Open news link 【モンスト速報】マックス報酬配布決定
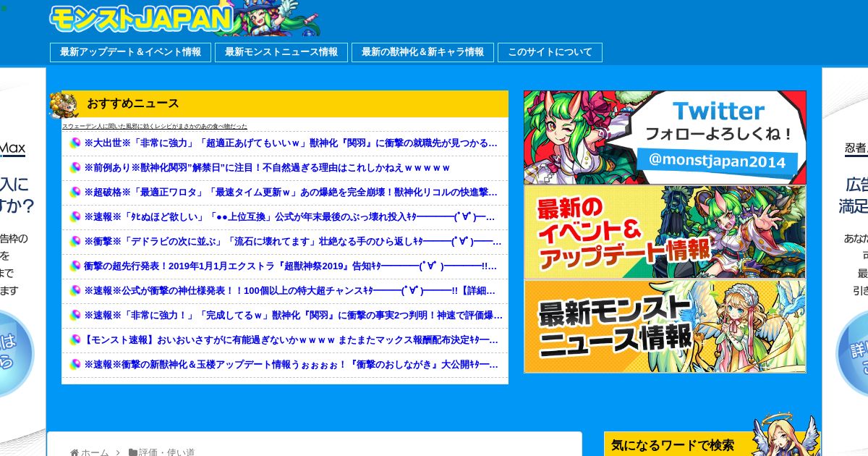Screen dimensions: 868x456 click(x=292, y=340)
